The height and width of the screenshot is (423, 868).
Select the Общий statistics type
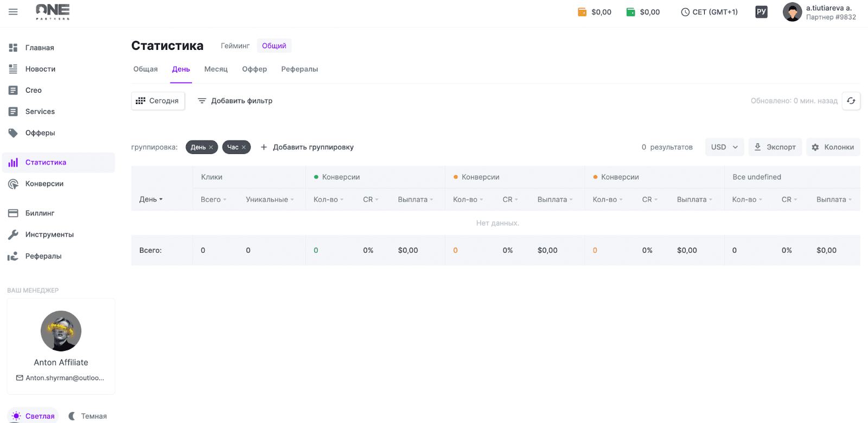click(x=274, y=46)
